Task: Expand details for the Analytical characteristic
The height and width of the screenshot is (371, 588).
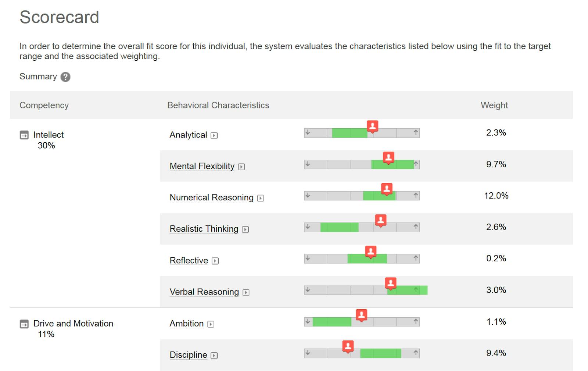Action: (214, 135)
